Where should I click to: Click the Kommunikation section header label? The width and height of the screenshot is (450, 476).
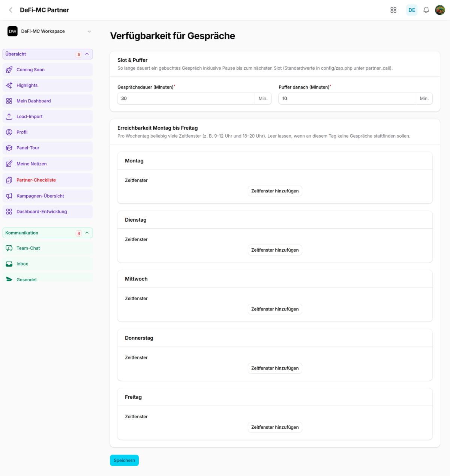pos(22,233)
